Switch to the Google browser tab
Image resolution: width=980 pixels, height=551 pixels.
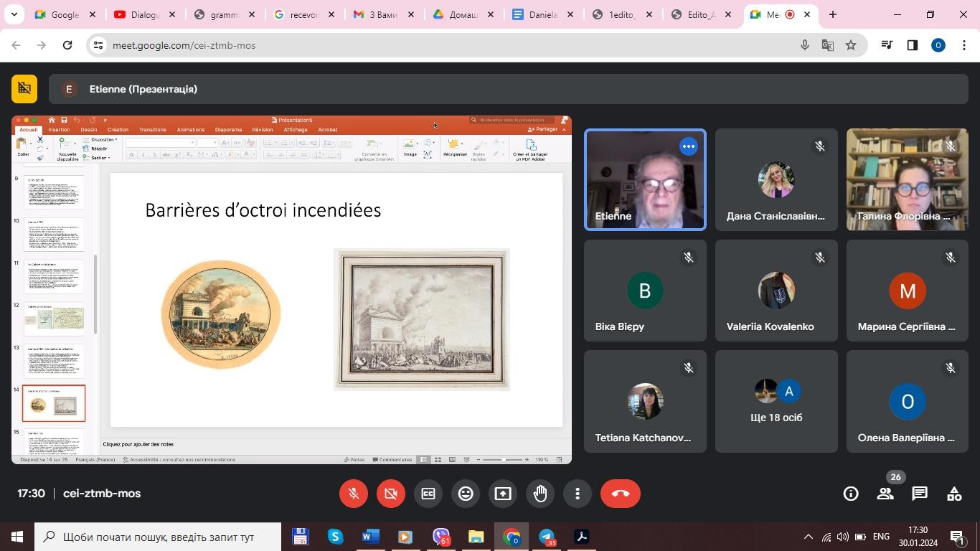click(x=63, y=14)
